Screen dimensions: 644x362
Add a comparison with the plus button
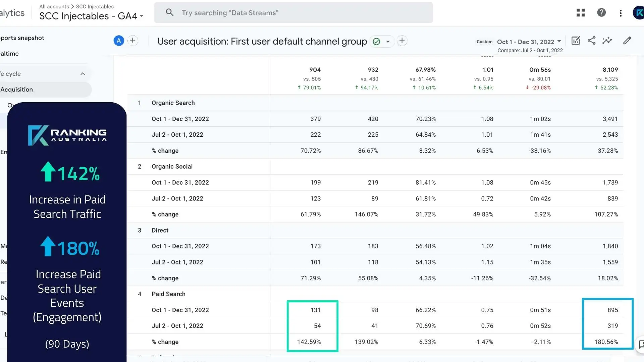[x=133, y=41]
